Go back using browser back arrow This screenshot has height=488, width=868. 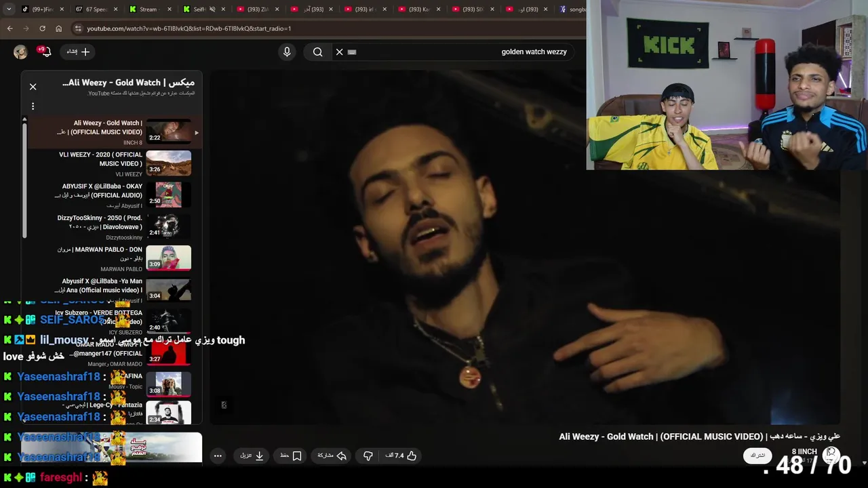click(x=9, y=28)
